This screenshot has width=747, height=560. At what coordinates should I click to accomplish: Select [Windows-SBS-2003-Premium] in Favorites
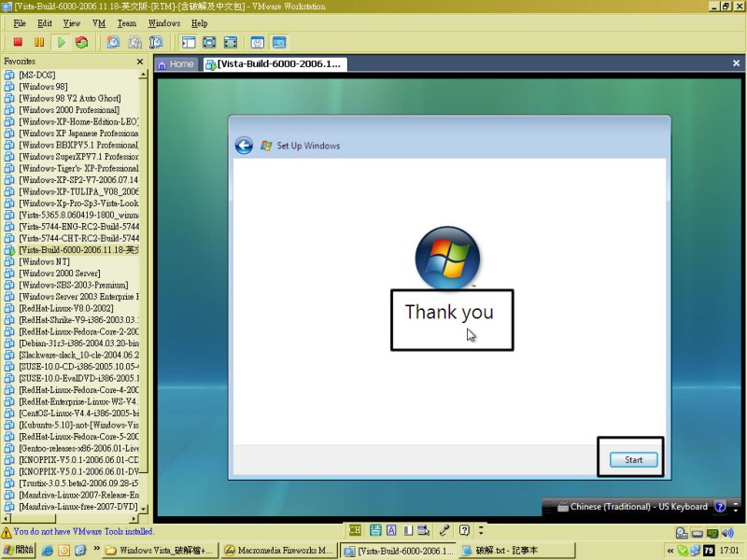[73, 285]
